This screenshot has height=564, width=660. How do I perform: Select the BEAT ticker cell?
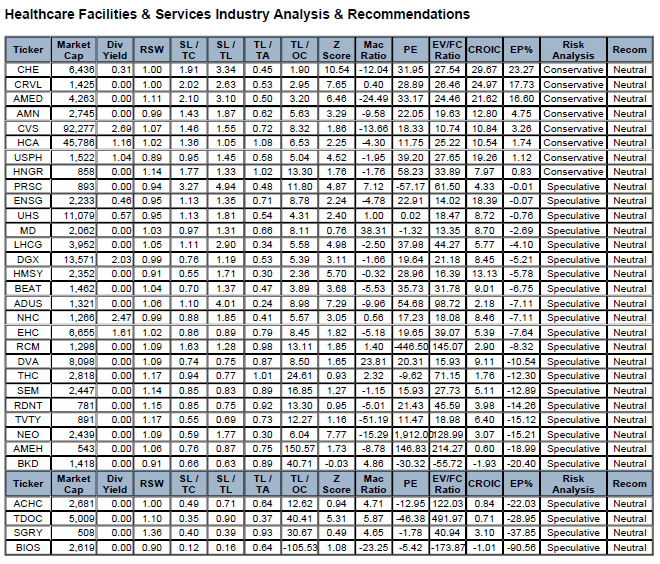coord(28,289)
